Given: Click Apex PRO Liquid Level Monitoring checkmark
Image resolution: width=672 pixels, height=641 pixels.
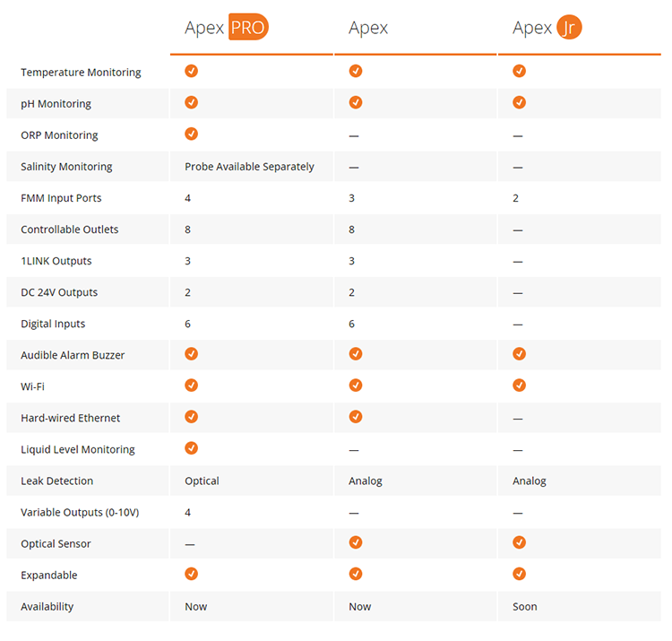Looking at the screenshot, I should 191,448.
